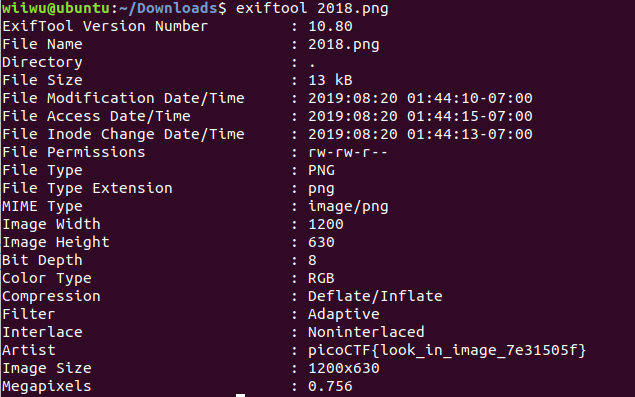
Task: Click the File Inode Change Date/Time value
Action: tap(420, 134)
